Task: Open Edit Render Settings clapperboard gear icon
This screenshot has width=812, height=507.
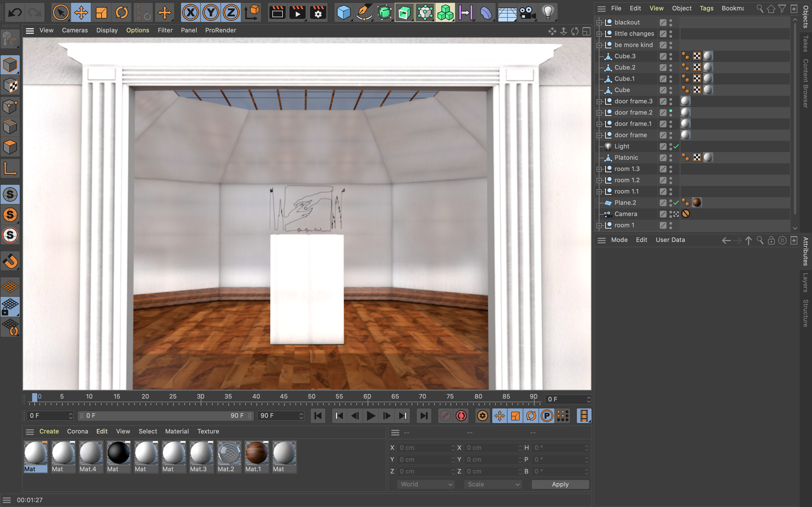Action: pos(318,13)
